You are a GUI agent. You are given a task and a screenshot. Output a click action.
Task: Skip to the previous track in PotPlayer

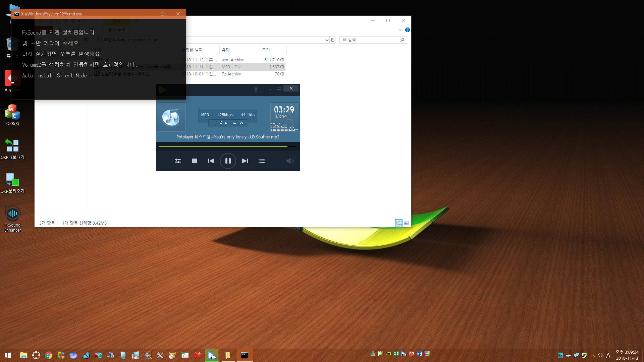(211, 161)
